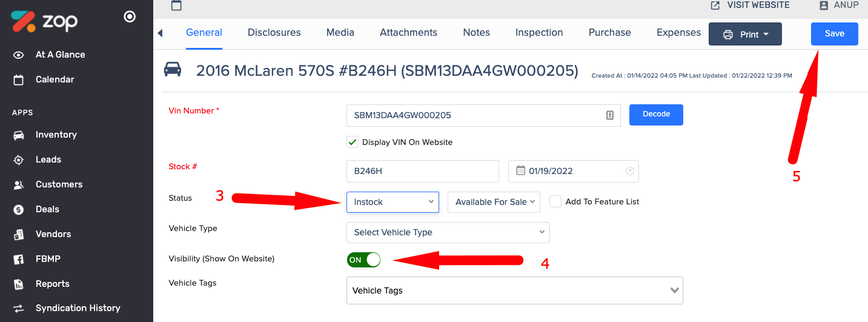The height and width of the screenshot is (322, 868).
Task: Open the Notes tab
Action: point(477,33)
